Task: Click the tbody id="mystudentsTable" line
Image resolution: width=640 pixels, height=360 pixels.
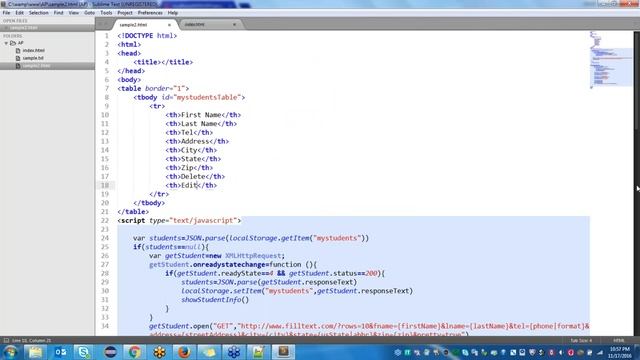Action: point(189,98)
